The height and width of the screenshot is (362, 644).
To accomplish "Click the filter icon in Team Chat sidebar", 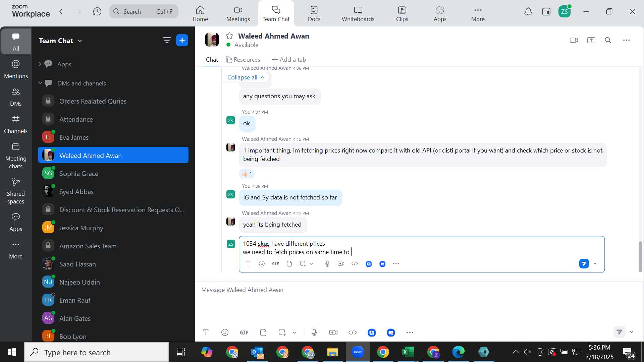I will (167, 41).
